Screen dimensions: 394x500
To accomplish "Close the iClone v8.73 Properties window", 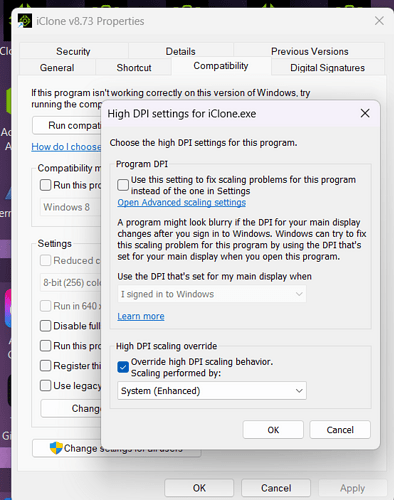I will tap(379, 21).
